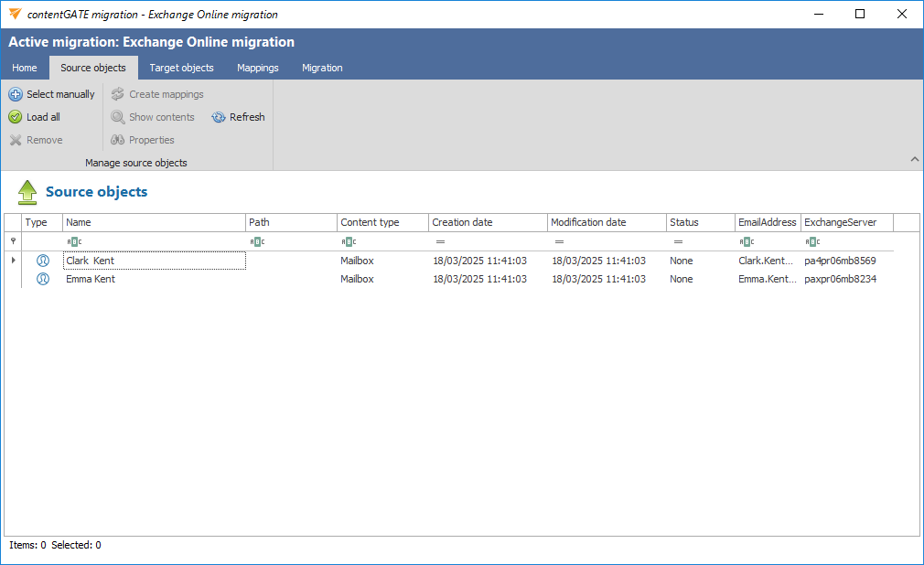This screenshot has width=924, height=565.
Task: Click the Refresh icon in the ribbon
Action: (219, 117)
